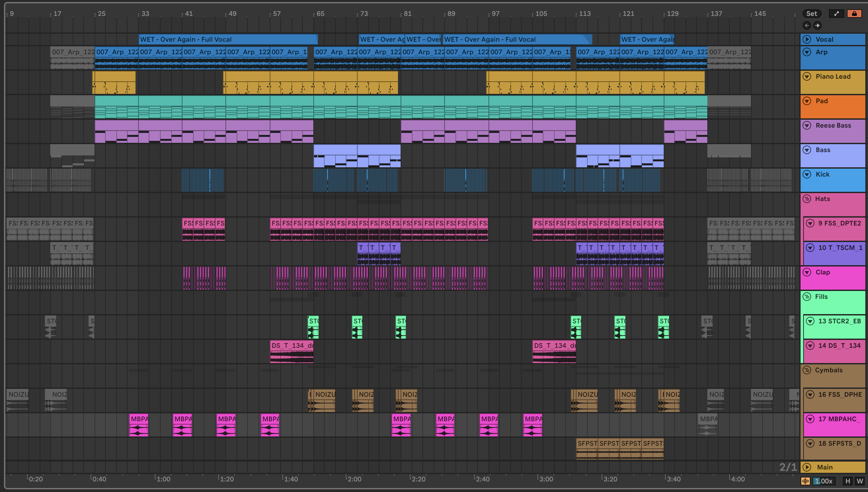
Task: Select the first green STC fill clip
Action: coord(313,327)
